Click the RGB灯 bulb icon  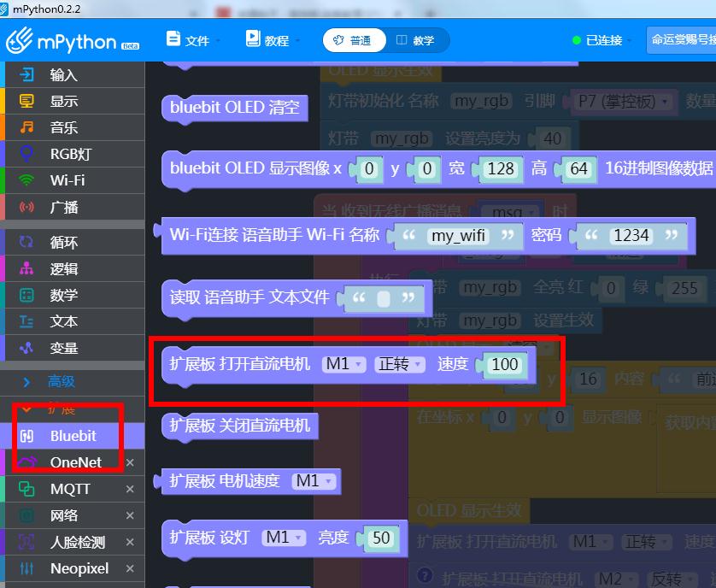[x=26, y=154]
